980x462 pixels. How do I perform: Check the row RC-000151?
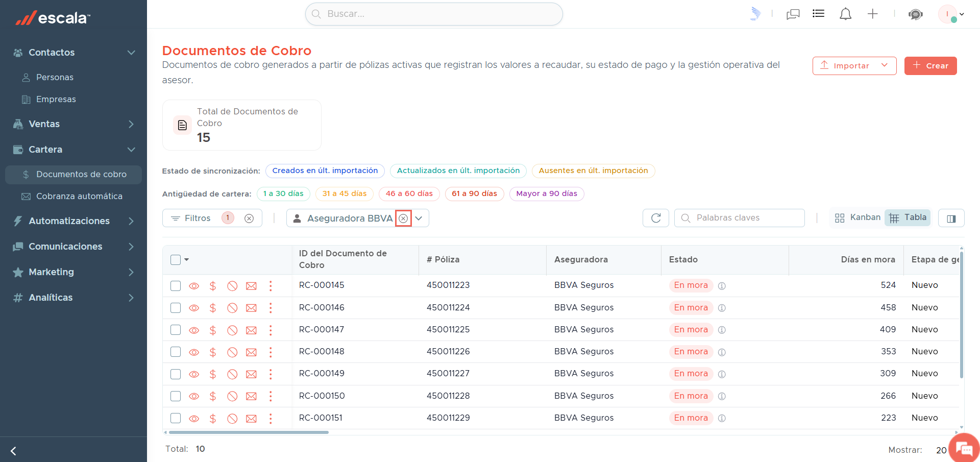coord(176,418)
